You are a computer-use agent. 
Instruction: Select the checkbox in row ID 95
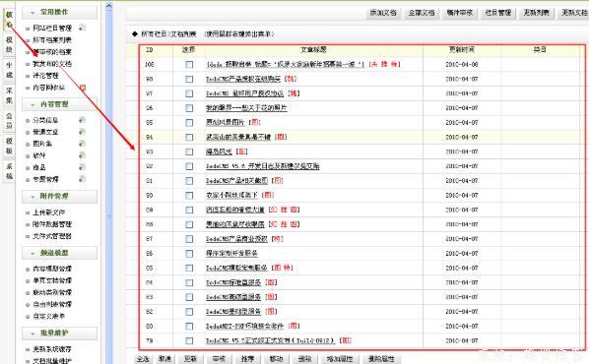click(x=189, y=123)
